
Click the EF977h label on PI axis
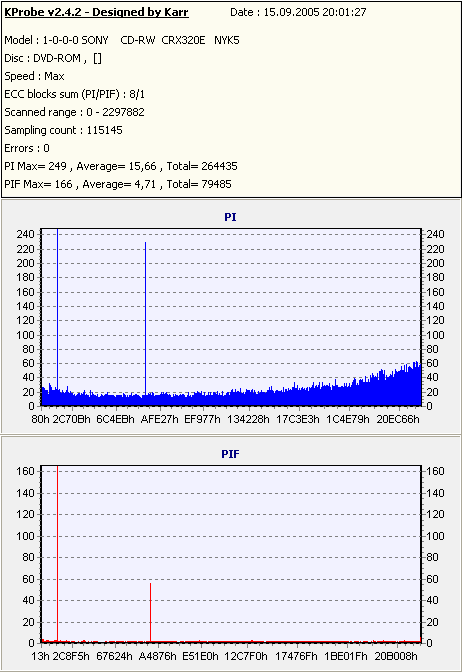[x=202, y=420]
